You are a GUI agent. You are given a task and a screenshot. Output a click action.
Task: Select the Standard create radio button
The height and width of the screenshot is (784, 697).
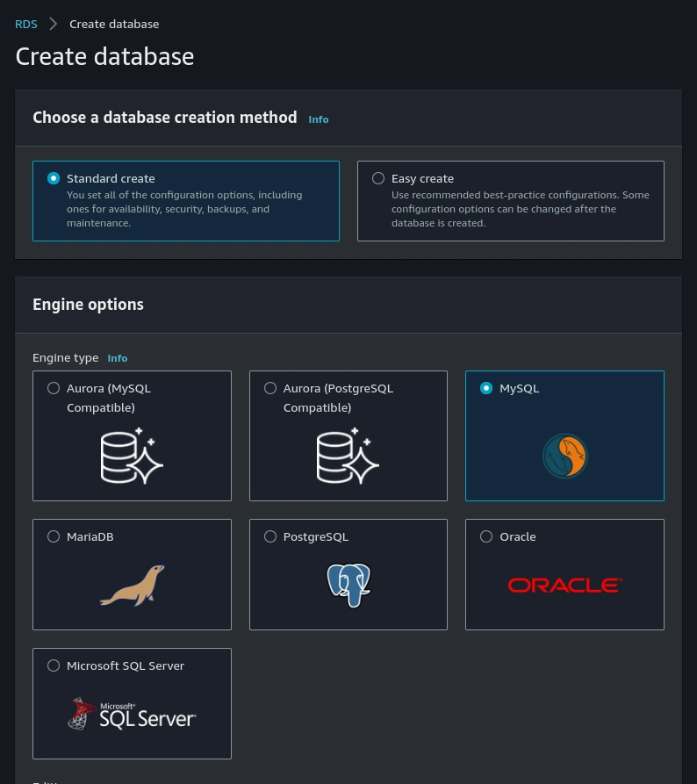coord(54,178)
